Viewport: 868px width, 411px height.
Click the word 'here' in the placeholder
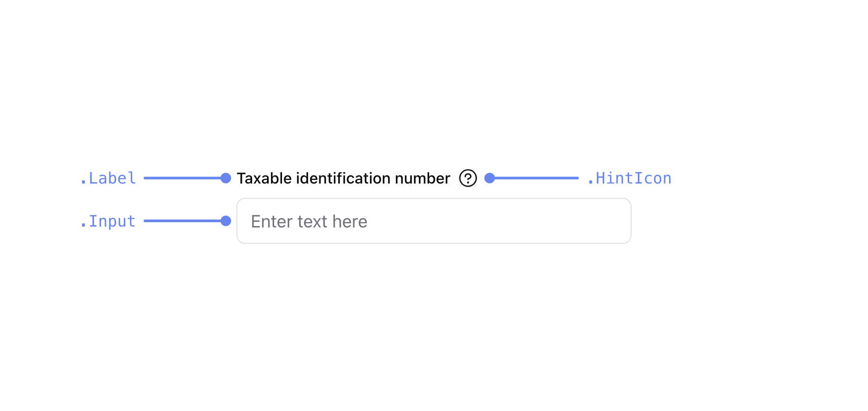point(350,222)
